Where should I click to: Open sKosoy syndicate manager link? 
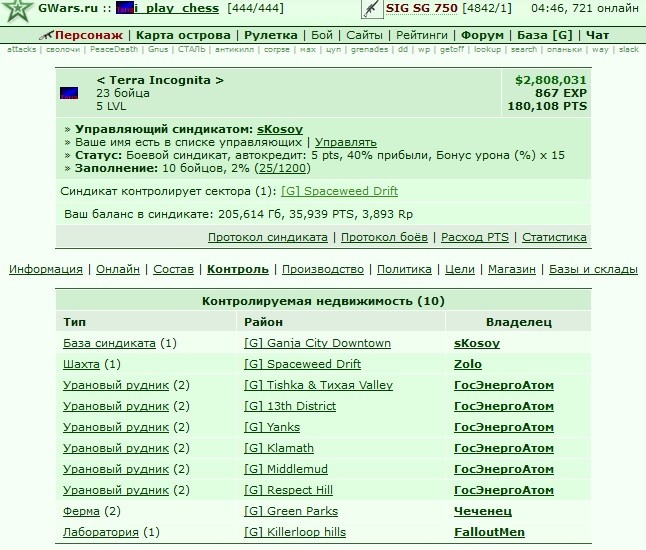[x=280, y=129]
